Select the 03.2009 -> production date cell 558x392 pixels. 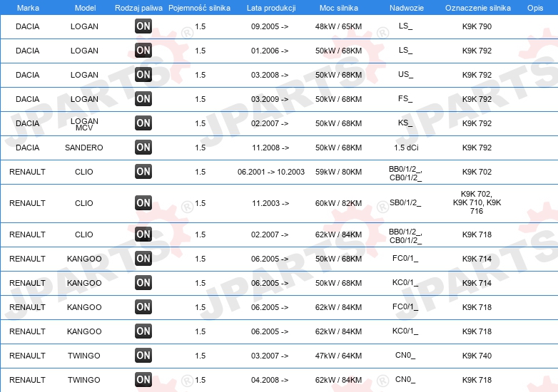coord(270,99)
